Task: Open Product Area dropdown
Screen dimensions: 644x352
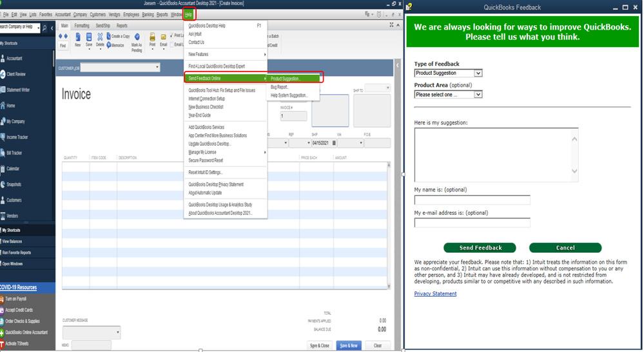Action: click(x=448, y=95)
